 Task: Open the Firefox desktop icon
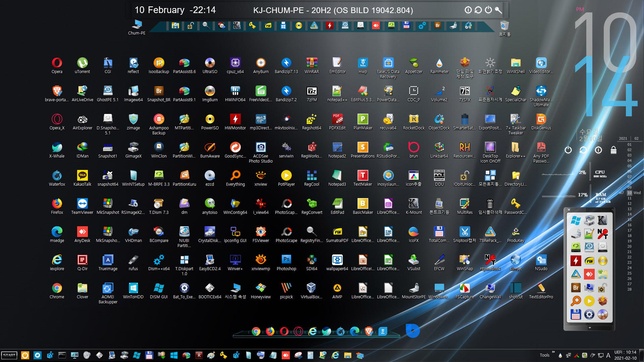57,206
